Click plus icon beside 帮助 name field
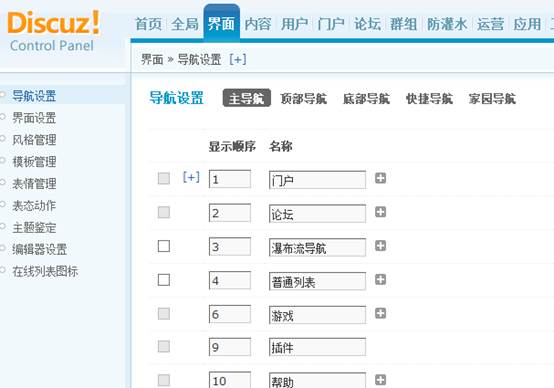The height and width of the screenshot is (388, 554). 380,380
